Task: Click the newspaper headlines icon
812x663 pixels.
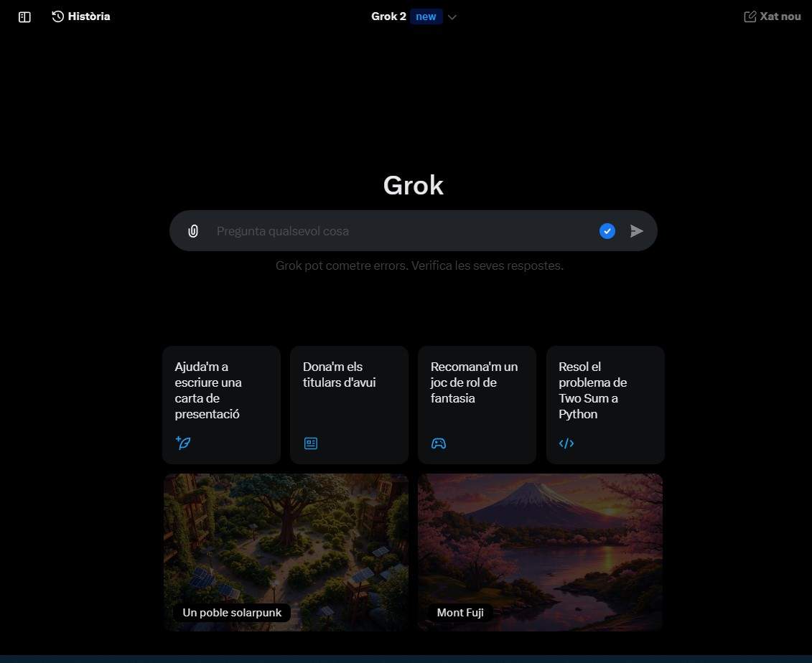Action: coord(311,443)
